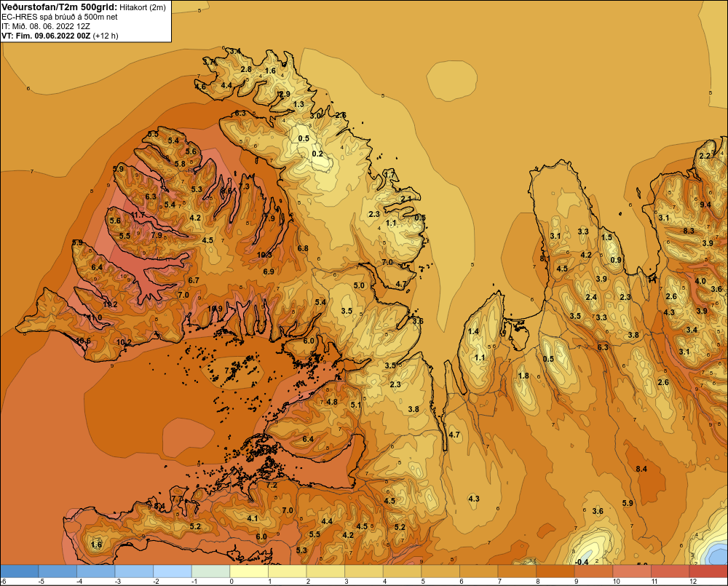Click the 10.9 temperature value
This screenshot has height=586, width=728.
coord(215,309)
